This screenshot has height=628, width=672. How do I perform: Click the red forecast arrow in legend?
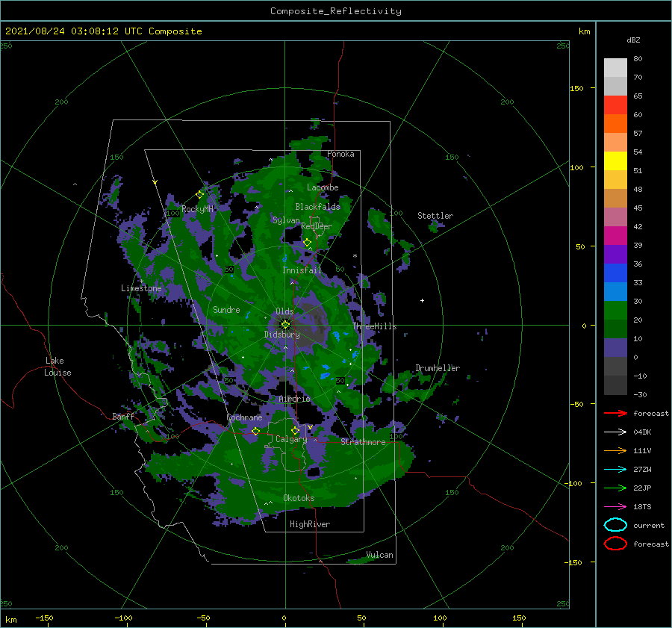(x=615, y=413)
